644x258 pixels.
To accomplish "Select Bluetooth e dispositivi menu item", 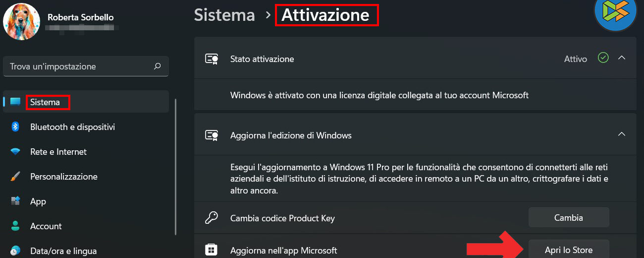I will 72,127.
